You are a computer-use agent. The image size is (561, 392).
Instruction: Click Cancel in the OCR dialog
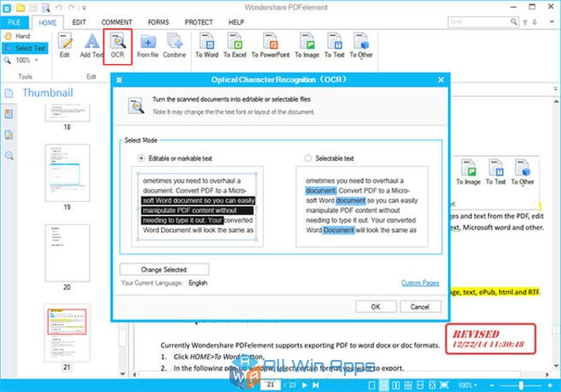point(420,307)
